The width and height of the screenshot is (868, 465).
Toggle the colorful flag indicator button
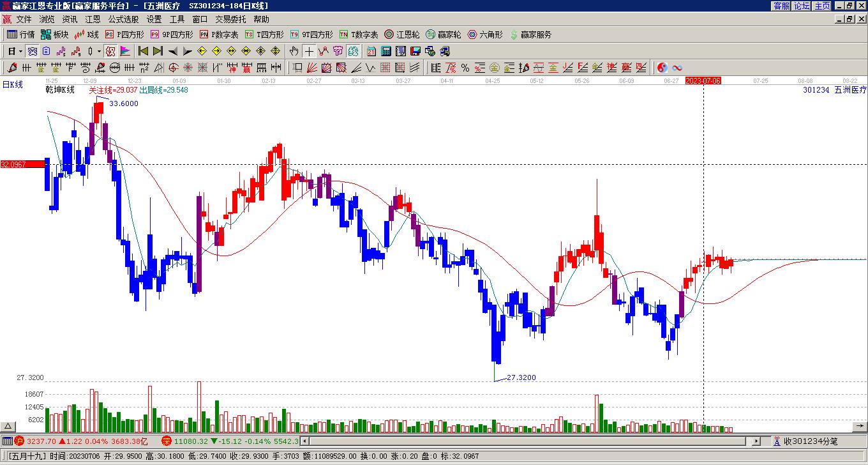click(124, 51)
